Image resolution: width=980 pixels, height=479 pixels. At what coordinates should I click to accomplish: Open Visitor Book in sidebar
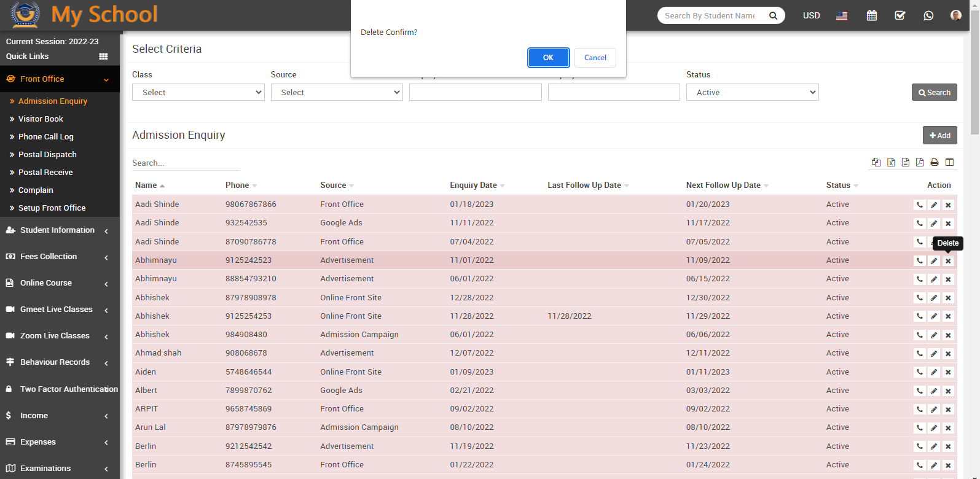[x=41, y=119]
